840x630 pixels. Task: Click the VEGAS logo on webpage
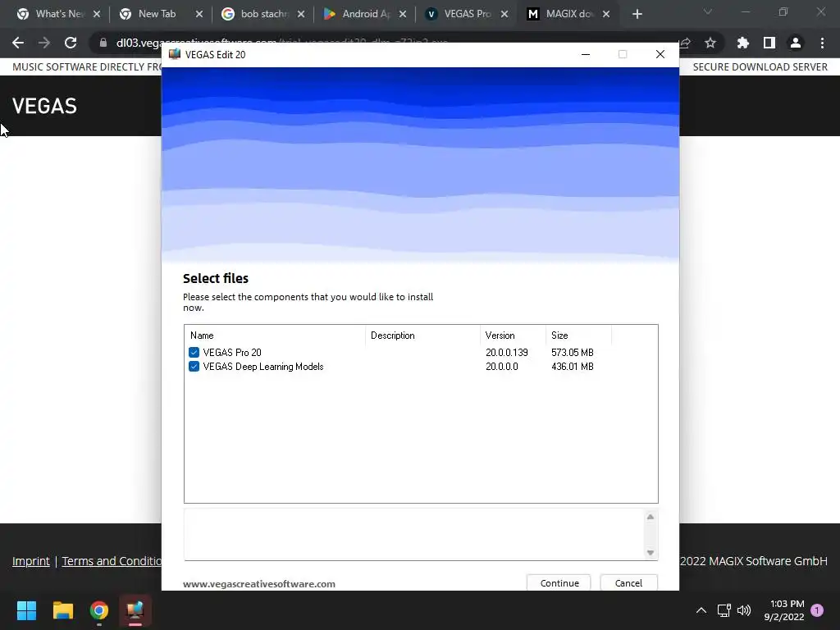pos(44,106)
